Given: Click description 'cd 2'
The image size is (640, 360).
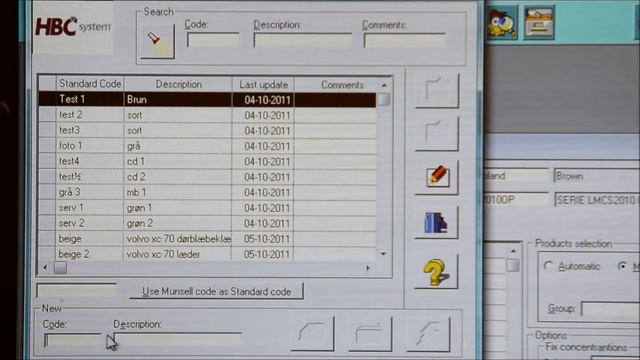Looking at the screenshot, I should pyautogui.click(x=136, y=177).
